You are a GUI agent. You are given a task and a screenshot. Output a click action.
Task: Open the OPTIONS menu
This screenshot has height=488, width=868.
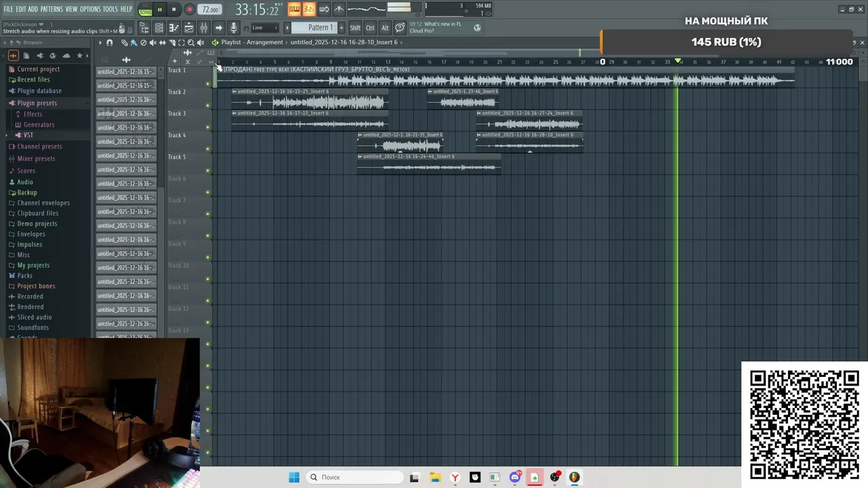(90, 9)
